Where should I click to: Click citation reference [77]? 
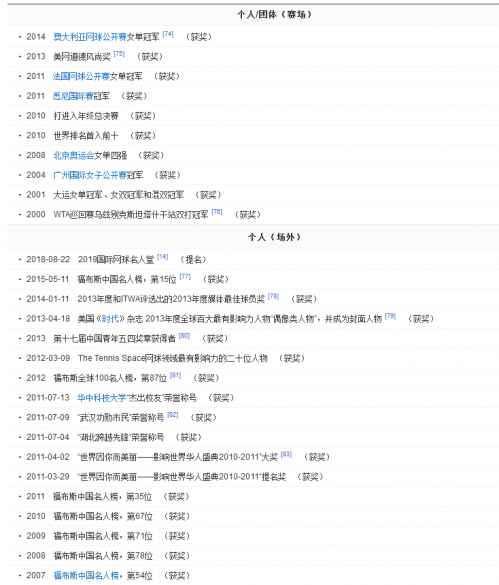[x=185, y=276]
